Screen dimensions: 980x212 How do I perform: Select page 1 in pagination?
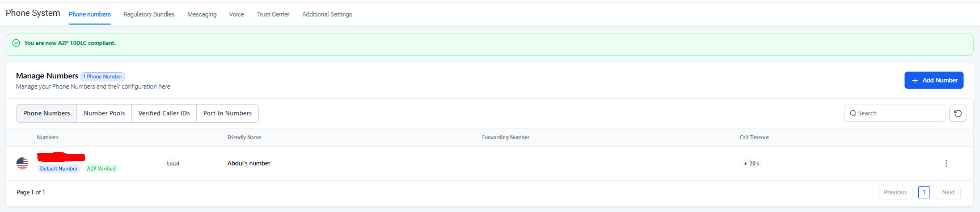pos(924,192)
